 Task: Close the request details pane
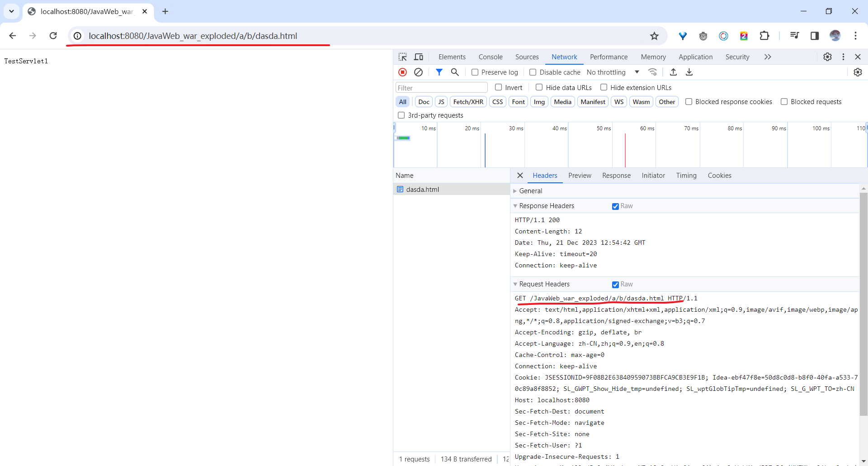pos(520,176)
